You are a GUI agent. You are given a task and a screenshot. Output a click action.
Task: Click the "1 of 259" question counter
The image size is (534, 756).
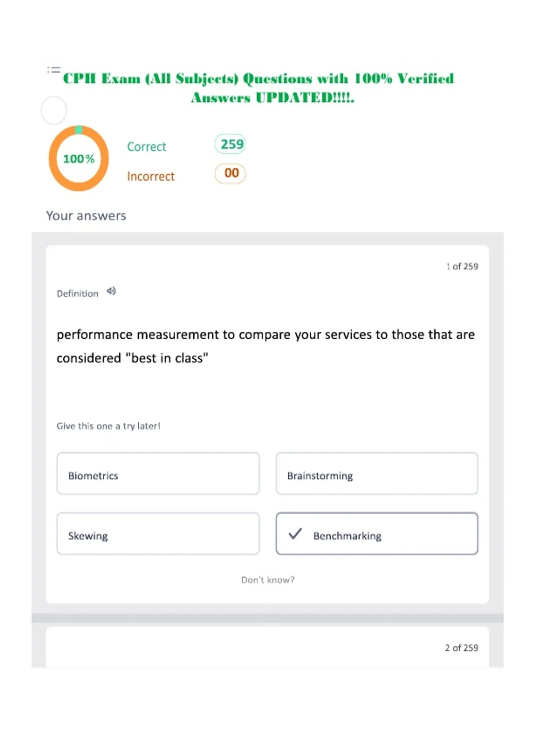[x=462, y=266]
